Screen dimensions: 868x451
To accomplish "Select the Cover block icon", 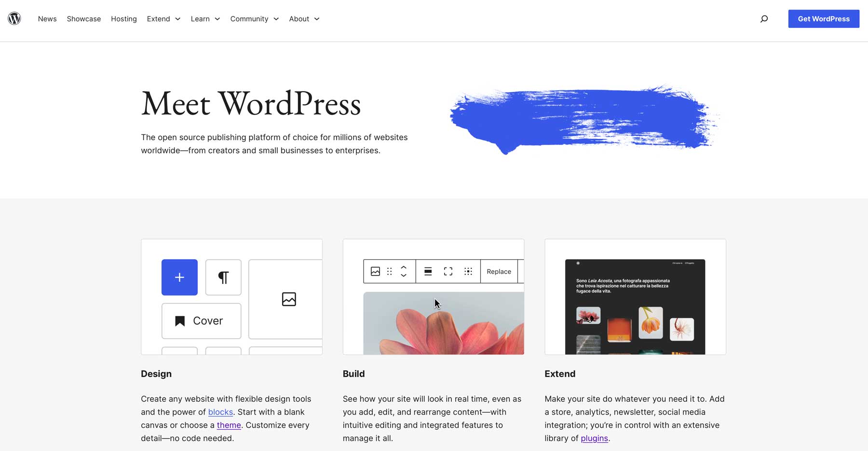I will click(201, 320).
